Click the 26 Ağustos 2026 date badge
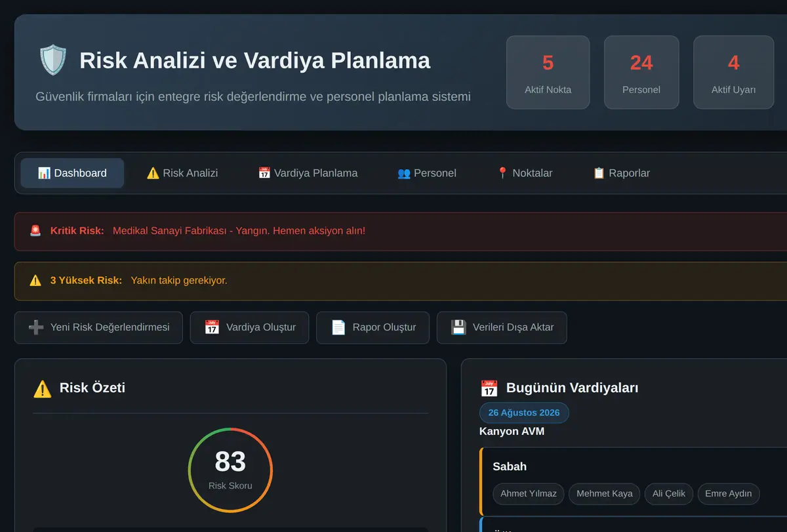Image resolution: width=787 pixels, height=532 pixels. [524, 413]
